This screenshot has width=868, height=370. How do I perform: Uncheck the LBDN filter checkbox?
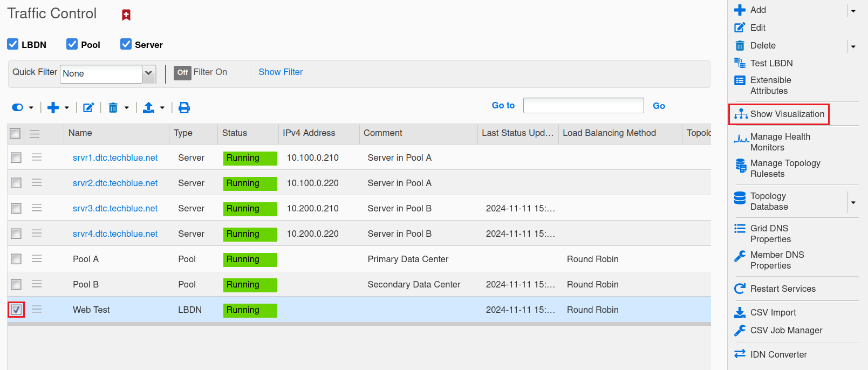click(x=13, y=44)
